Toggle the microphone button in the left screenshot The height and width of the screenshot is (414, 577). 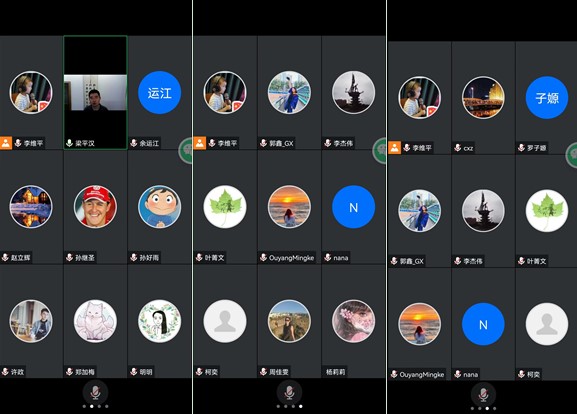tap(95, 393)
